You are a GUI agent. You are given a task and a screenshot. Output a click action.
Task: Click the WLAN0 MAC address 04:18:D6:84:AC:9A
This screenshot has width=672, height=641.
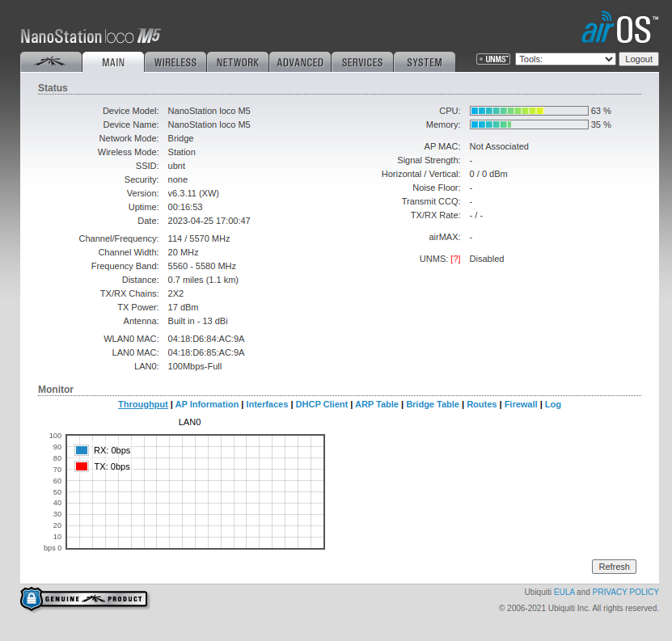206,339
